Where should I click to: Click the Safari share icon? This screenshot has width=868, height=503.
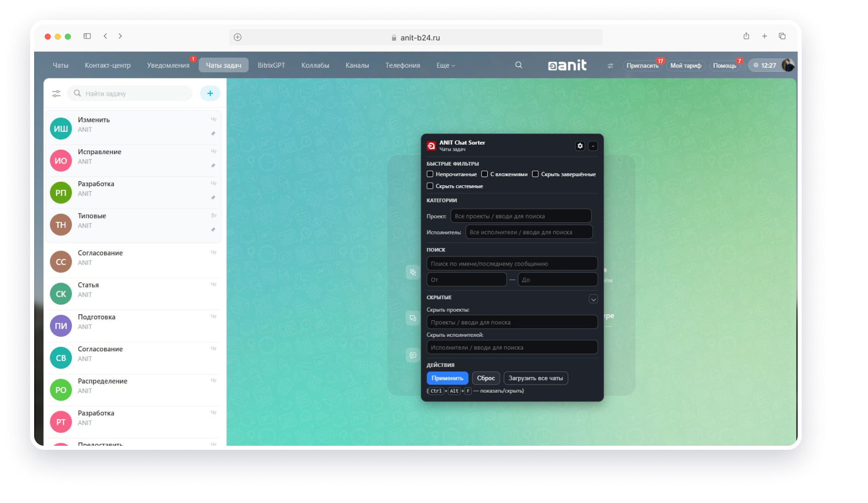click(746, 36)
